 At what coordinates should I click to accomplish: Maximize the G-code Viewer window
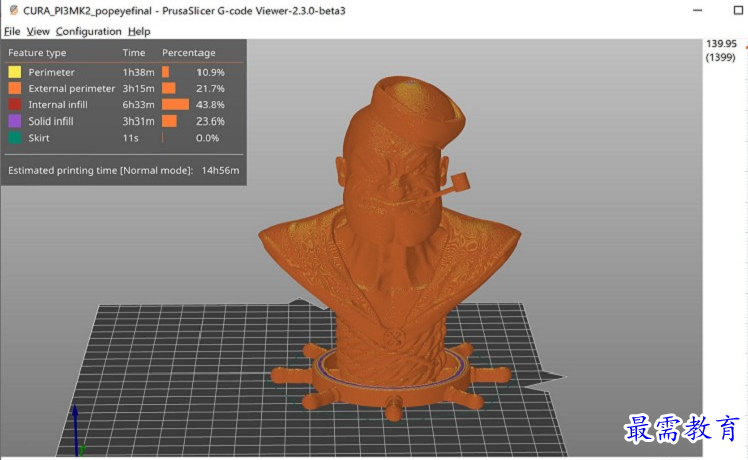(738, 10)
